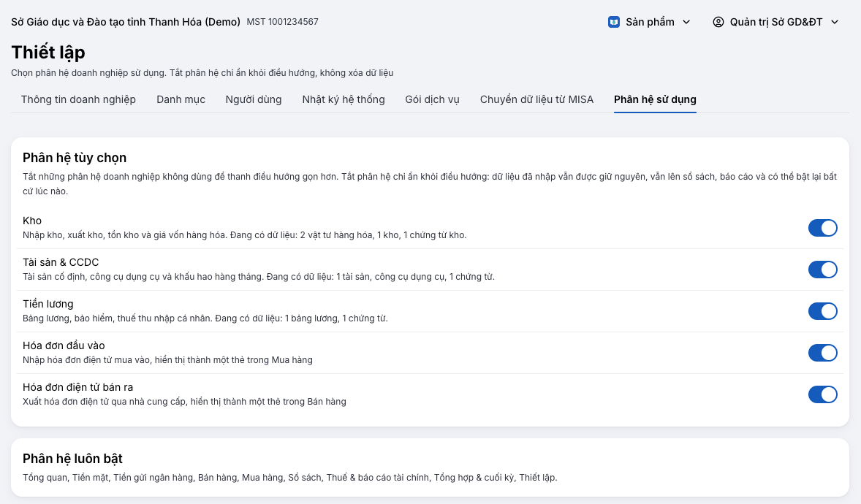Click the MST 1001234567 tax code text
Viewport: 861px width, 504px height.
(282, 22)
